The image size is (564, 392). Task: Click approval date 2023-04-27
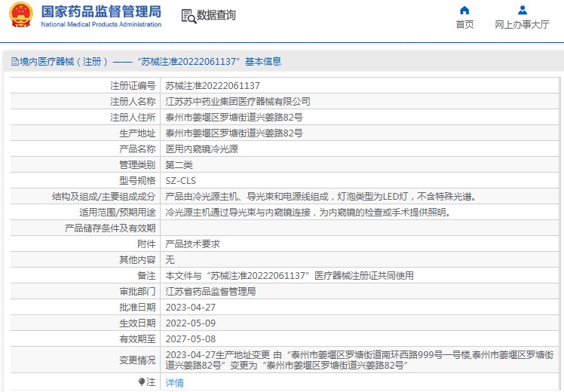(191, 307)
